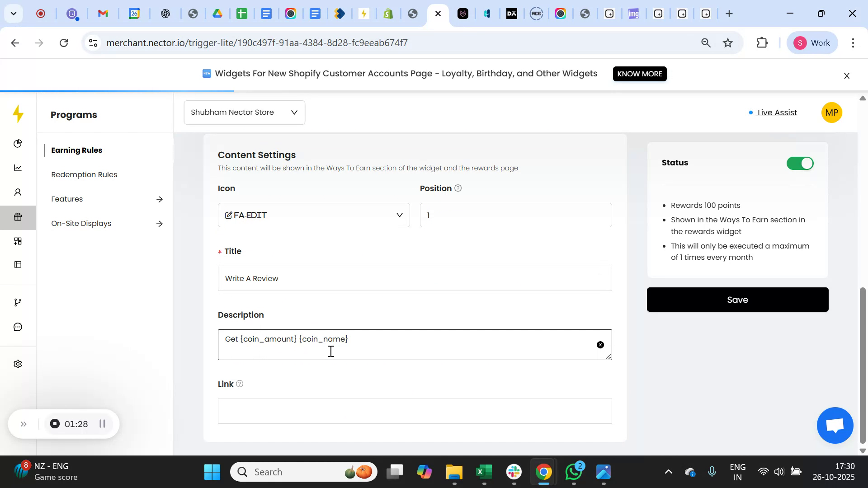
Task: Open the Shubham Nector Store dropdown
Action: point(244,112)
